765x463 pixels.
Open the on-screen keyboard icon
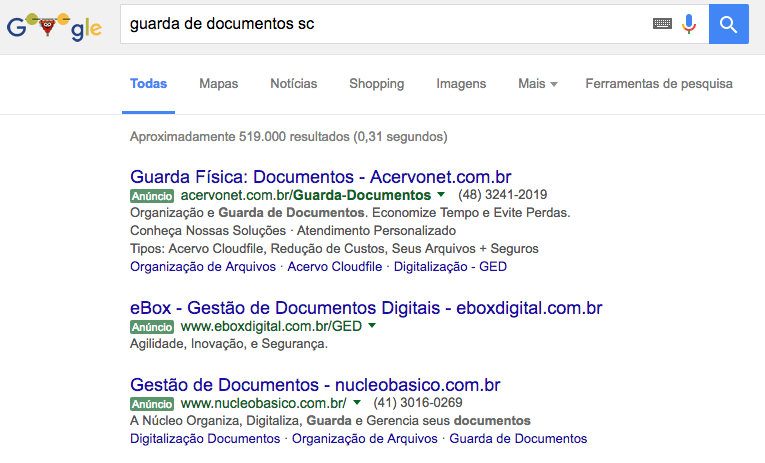[662, 23]
